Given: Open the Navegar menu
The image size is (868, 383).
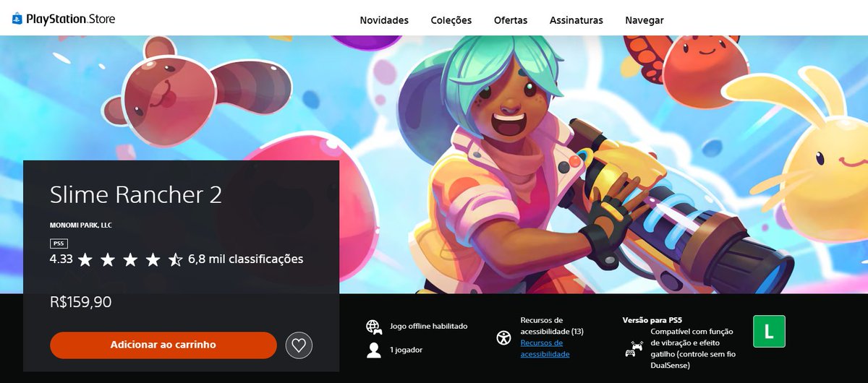Looking at the screenshot, I should tap(644, 20).
